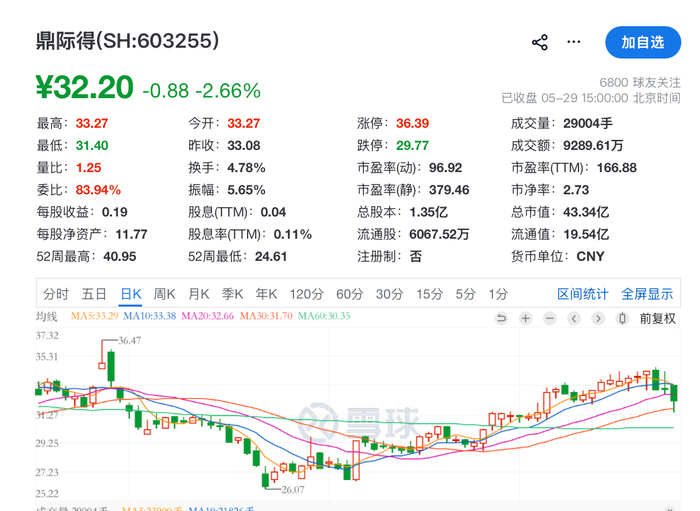This screenshot has width=700, height=511.
Task: Click the MA30:31.70 indicator label
Action: tap(266, 316)
